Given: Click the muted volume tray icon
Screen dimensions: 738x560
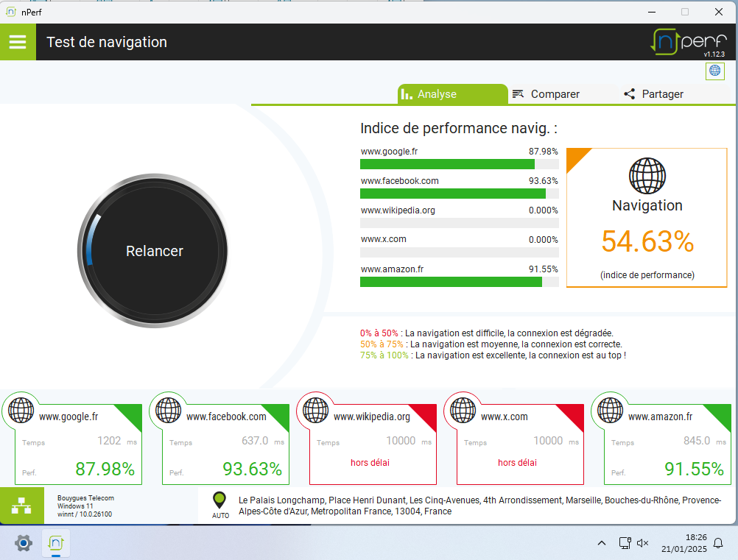Looking at the screenshot, I should pyautogui.click(x=642, y=543).
